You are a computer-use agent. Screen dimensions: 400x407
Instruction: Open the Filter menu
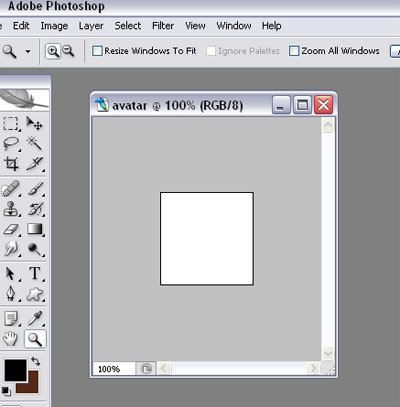pos(163,26)
